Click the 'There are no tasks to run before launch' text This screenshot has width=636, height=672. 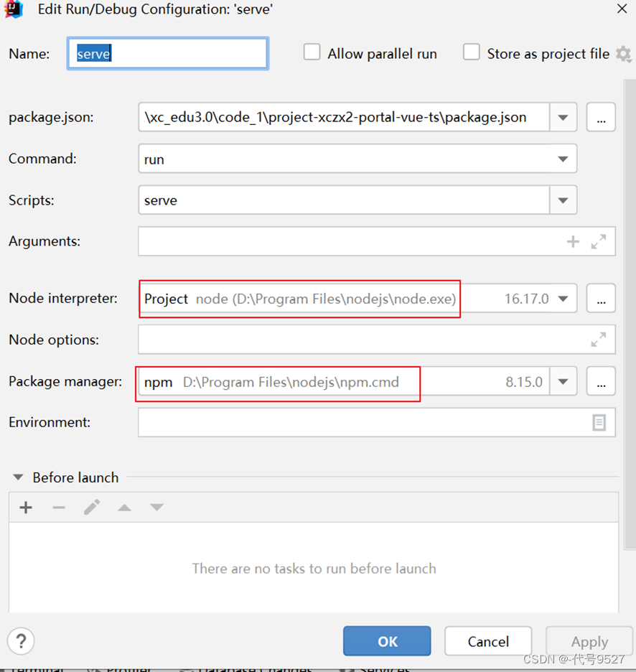pyautogui.click(x=314, y=569)
